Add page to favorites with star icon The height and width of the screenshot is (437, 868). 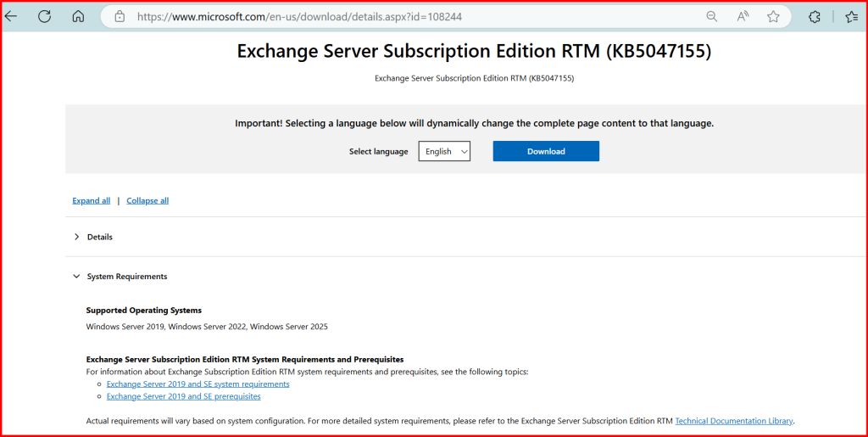point(773,16)
